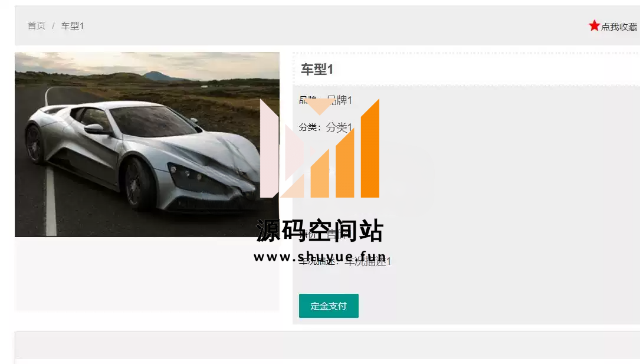This screenshot has height=364, width=640.
Task: Click the tallest orange bar in the logo
Action: (x=370, y=149)
